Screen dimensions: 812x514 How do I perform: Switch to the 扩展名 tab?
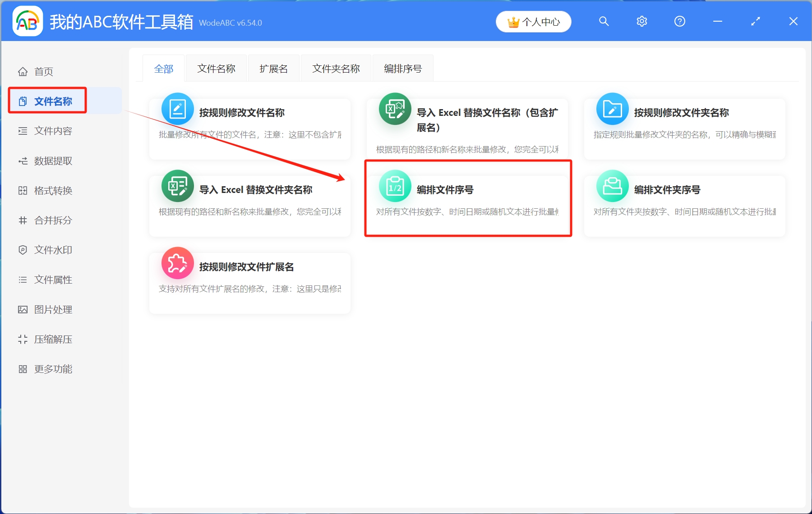[x=273, y=68]
